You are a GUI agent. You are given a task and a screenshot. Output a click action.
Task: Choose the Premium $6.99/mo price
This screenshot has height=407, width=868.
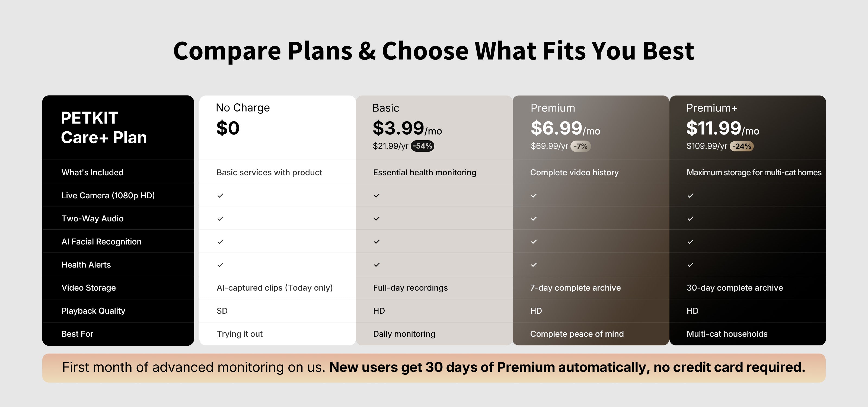tap(565, 128)
